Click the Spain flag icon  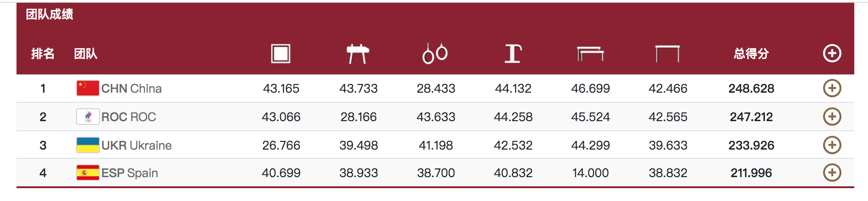(88, 173)
